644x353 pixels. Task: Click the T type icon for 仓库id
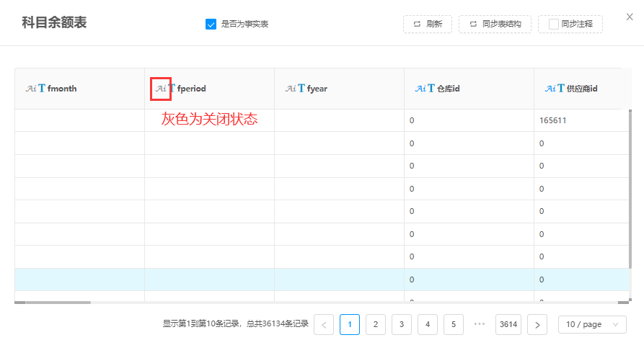point(431,89)
